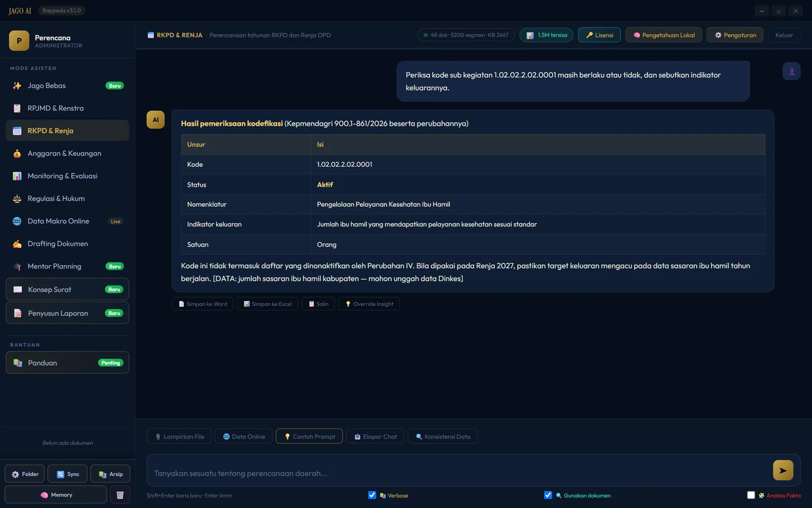Screen dimensions: 812x508
Task: Select Monitoring & Evaluasi mode
Action: pos(67,176)
